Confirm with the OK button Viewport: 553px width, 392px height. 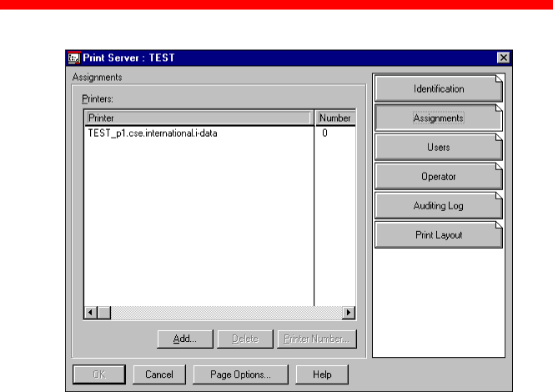click(x=99, y=374)
